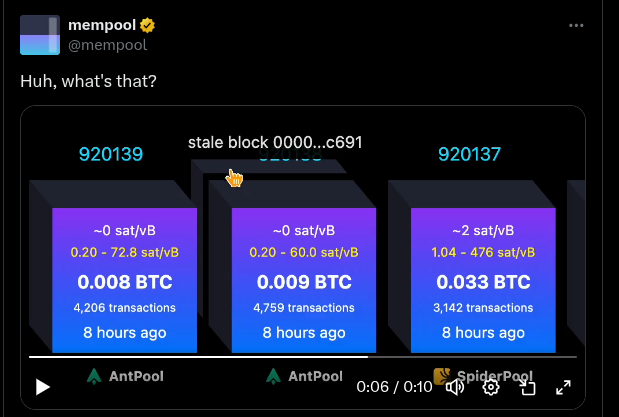619x417 pixels.
Task: Mute the video volume
Action: (455, 387)
